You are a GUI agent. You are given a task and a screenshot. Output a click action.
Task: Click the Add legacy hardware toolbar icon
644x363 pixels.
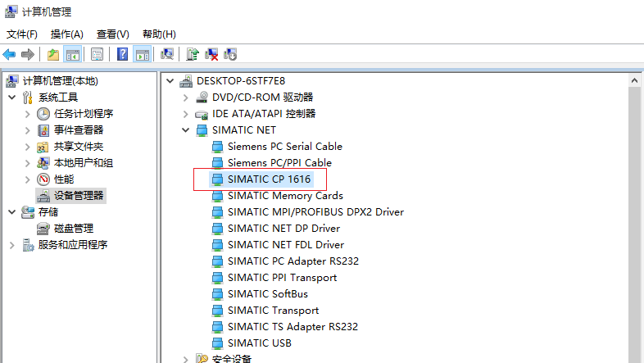230,54
